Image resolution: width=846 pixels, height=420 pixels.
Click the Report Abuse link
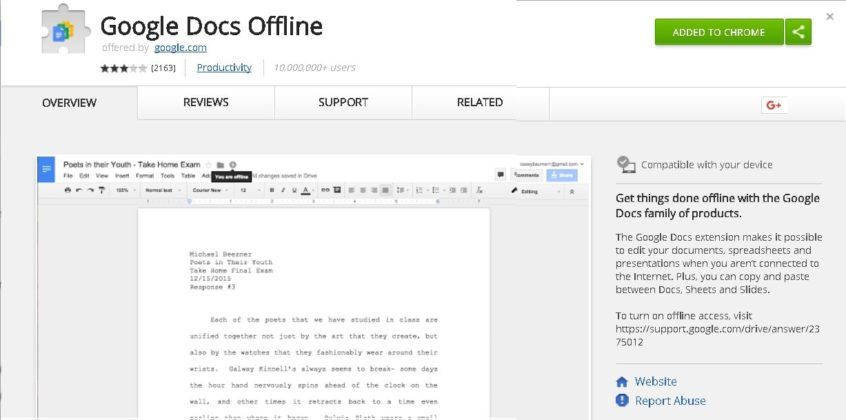[670, 401]
